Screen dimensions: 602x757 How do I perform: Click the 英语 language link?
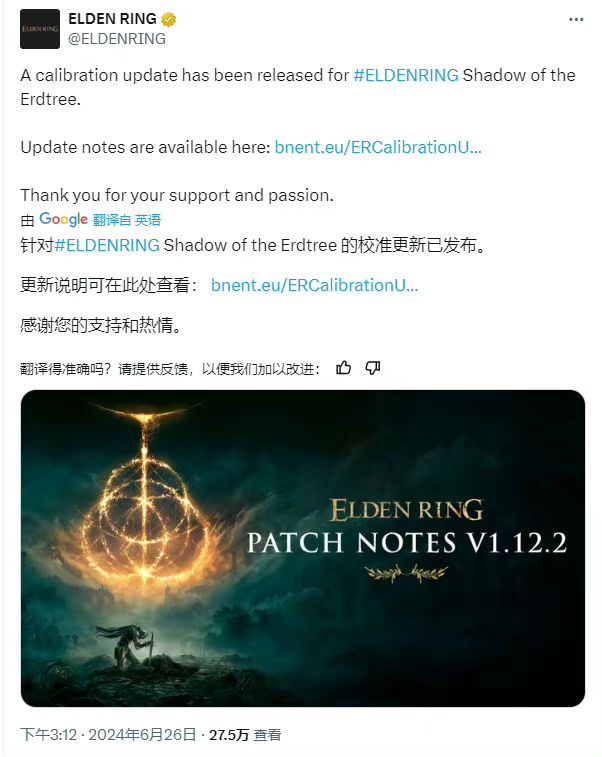point(147,220)
